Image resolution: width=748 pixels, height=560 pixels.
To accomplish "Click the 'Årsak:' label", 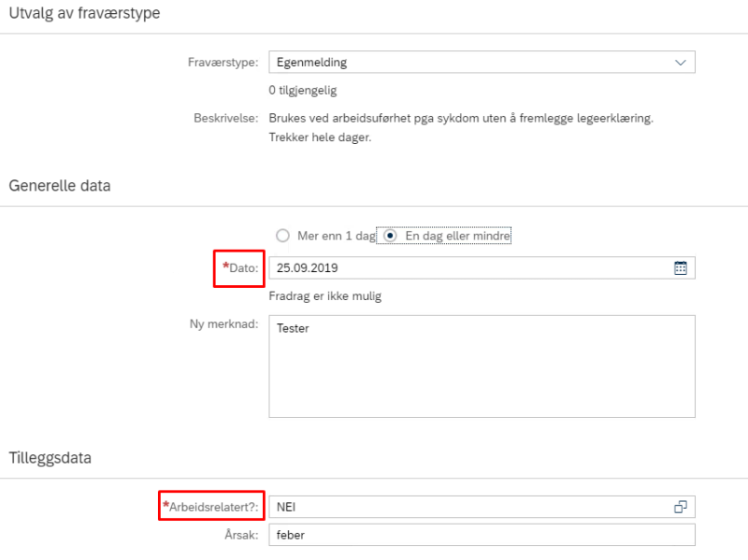I will coord(241,535).
